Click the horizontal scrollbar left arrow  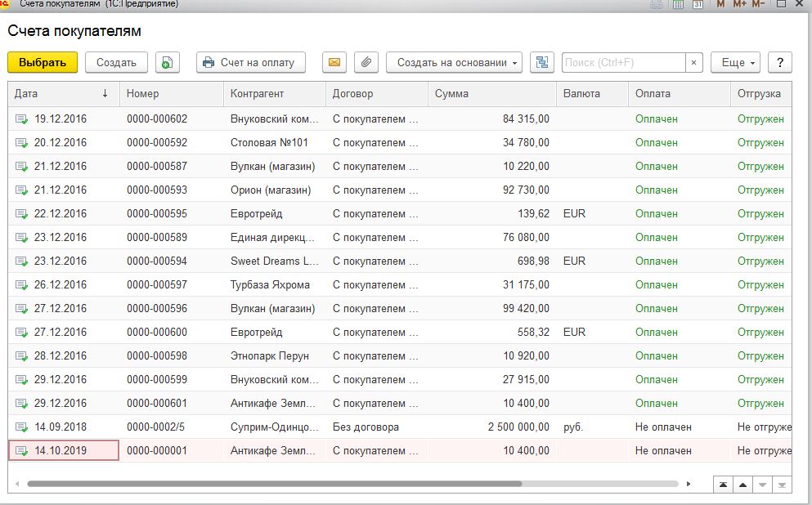[x=17, y=484]
